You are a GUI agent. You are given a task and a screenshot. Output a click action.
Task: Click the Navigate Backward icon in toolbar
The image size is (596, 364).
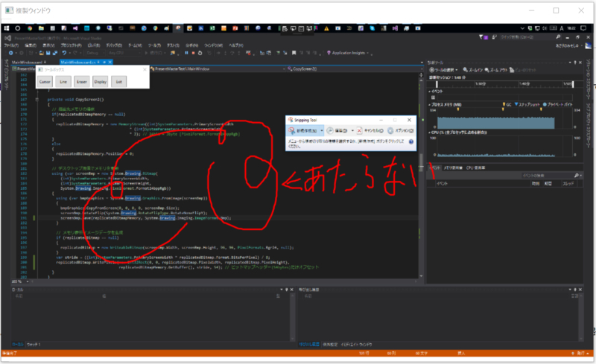[x=11, y=53]
